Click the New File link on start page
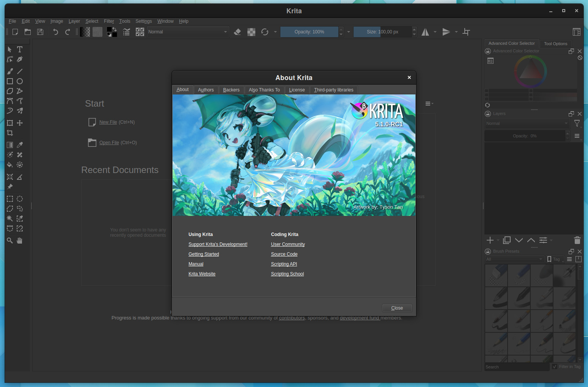The height and width of the screenshot is (387, 588). [108, 122]
